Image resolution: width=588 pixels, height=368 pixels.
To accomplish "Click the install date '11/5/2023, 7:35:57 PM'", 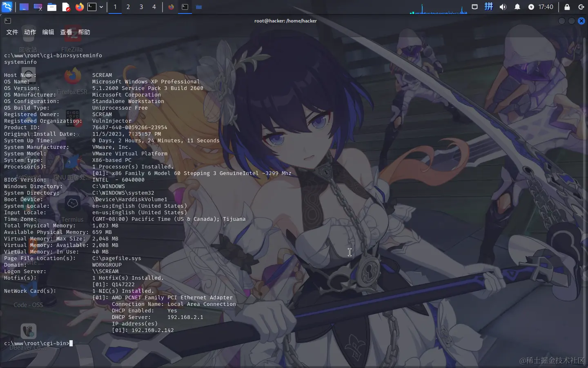I will click(127, 134).
